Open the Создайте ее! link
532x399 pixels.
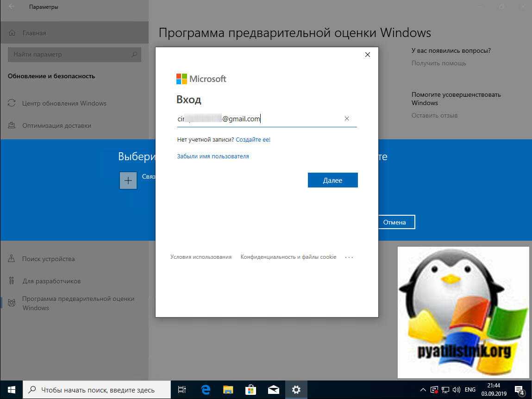(253, 139)
